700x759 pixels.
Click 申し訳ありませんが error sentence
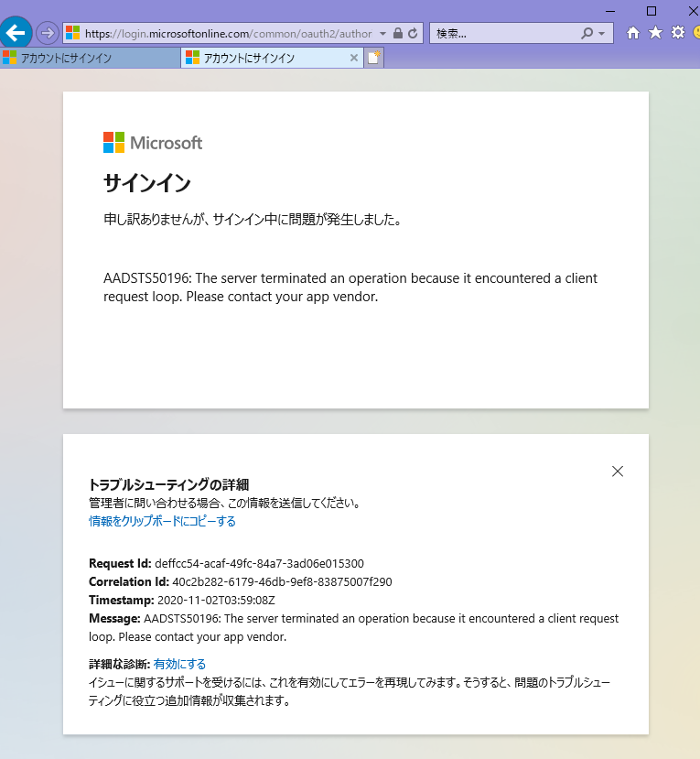(252, 220)
